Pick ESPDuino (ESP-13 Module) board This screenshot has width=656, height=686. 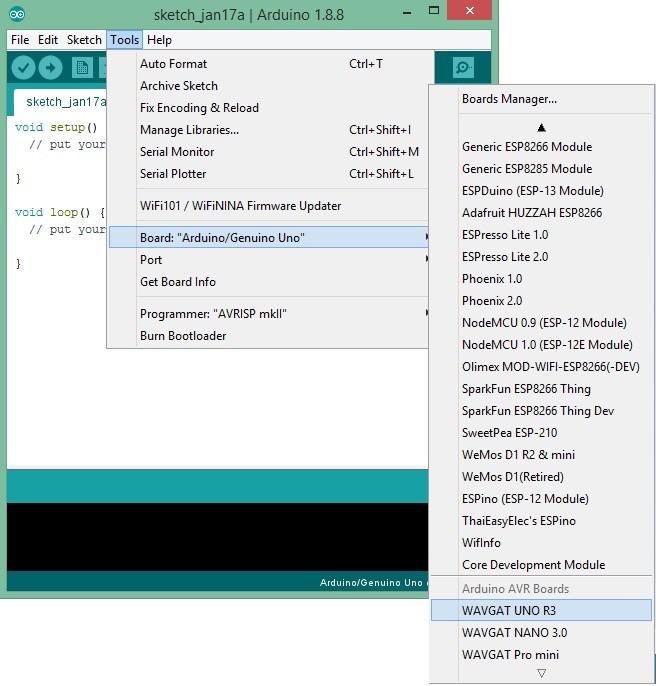[541, 191]
